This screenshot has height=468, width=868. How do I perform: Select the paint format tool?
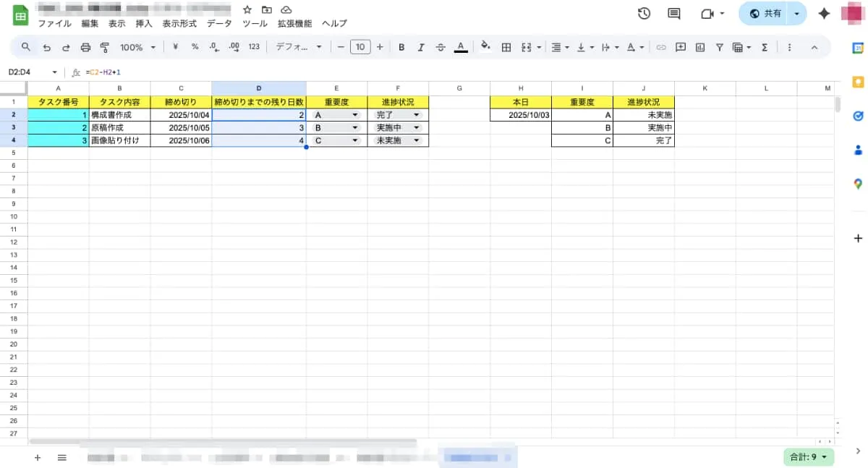105,48
